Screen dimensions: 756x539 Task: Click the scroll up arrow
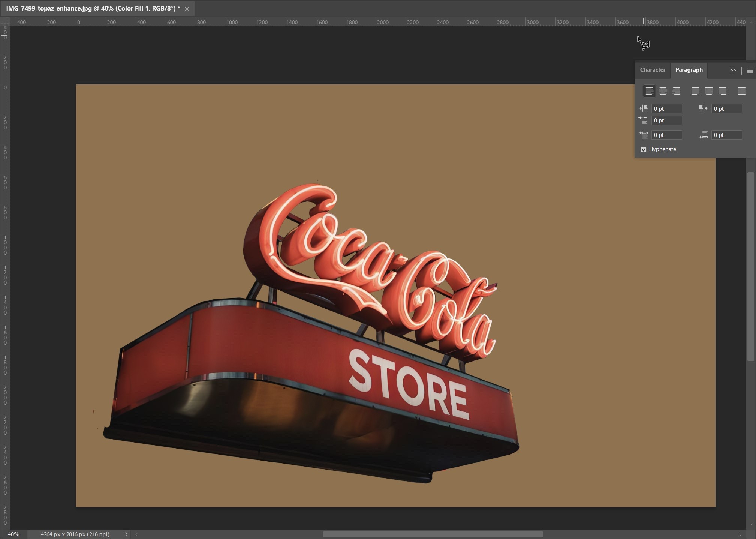coord(751,23)
